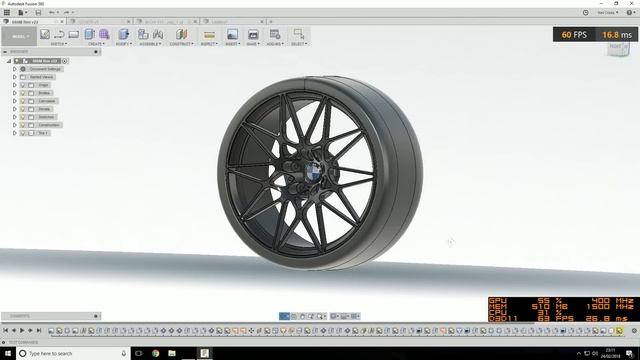This screenshot has height=360, width=640.
Task: Toggle Construction folder visibility lightbulb
Action: tap(23, 125)
